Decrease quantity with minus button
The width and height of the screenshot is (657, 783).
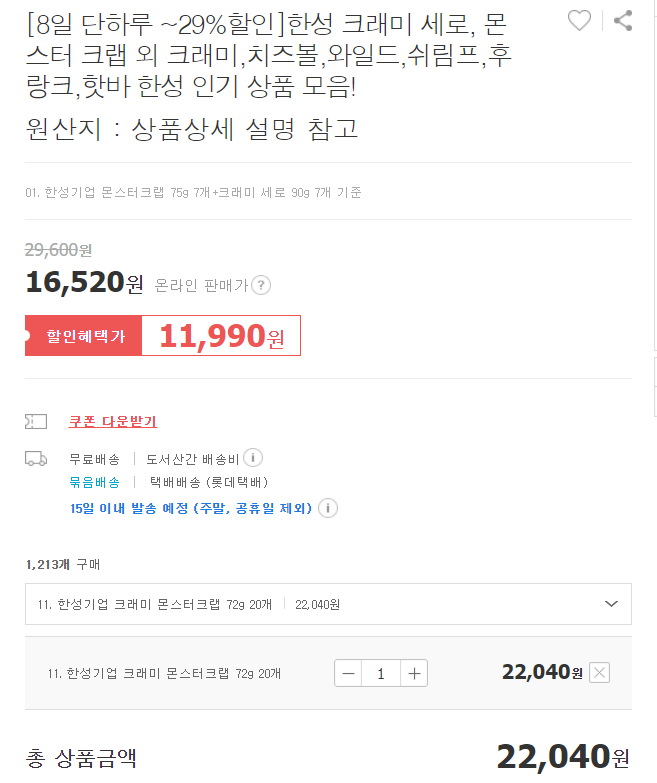pos(348,673)
